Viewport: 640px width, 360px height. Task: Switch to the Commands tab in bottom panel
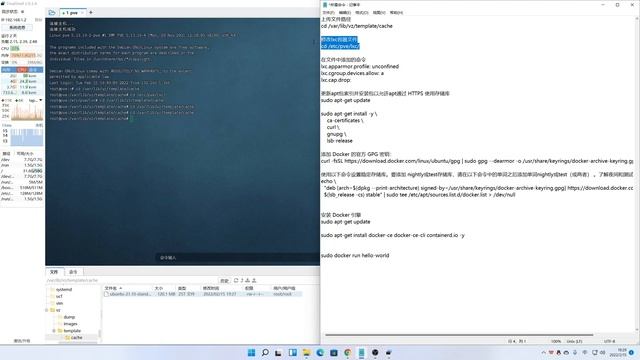pyautogui.click(x=73, y=272)
